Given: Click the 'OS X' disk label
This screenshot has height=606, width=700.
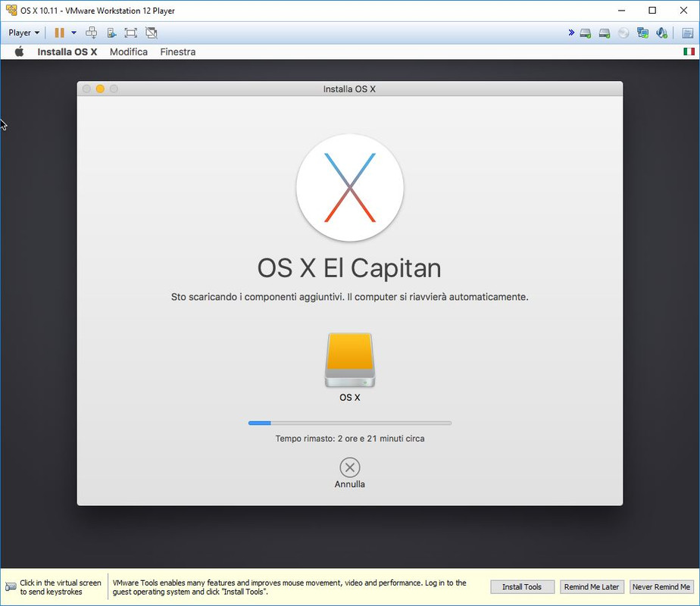Looking at the screenshot, I should 350,397.
